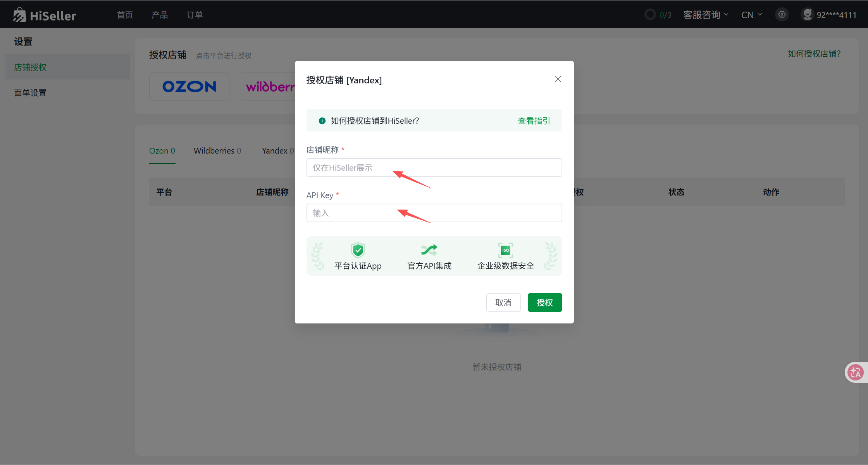The height and width of the screenshot is (465, 868).
Task: Open the 查看指引 link
Action: [x=534, y=121]
